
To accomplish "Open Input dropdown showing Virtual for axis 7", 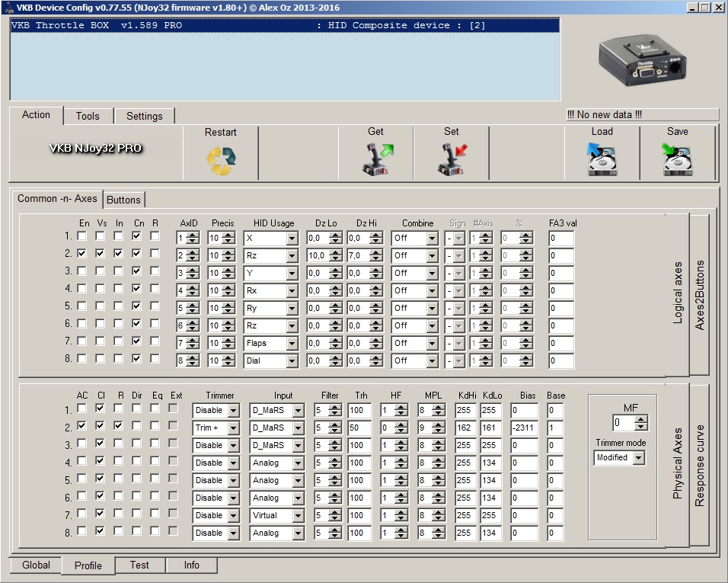I will (x=298, y=516).
